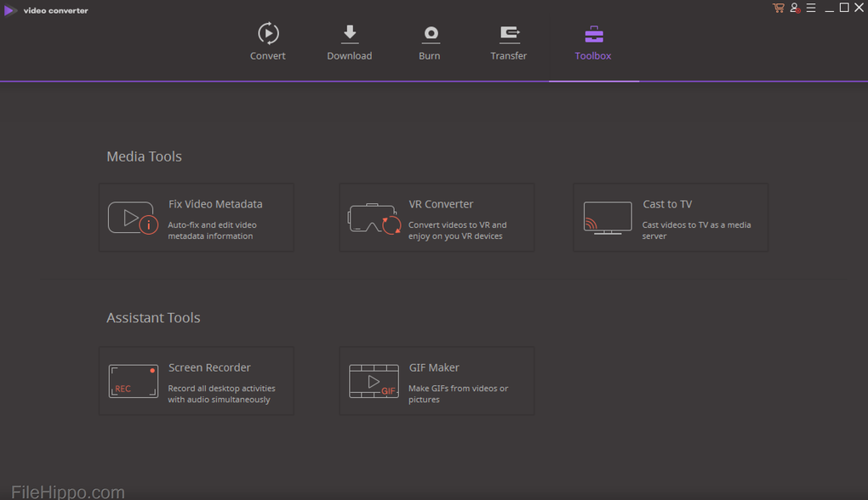Go to the Transfer tab label

point(508,56)
